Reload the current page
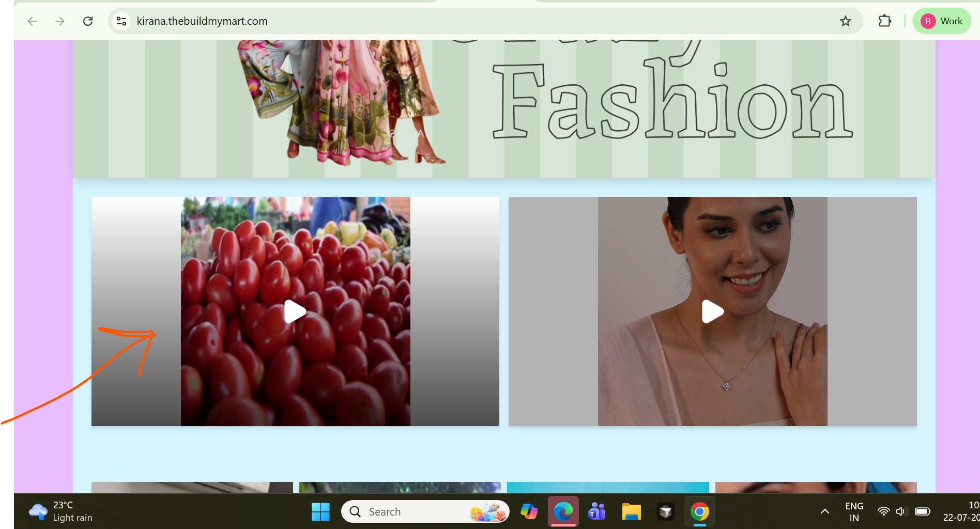980x529 pixels. pyautogui.click(x=88, y=21)
